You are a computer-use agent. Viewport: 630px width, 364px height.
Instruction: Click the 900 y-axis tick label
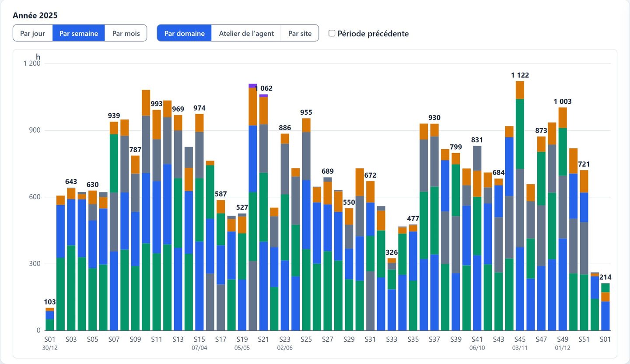tap(34, 130)
